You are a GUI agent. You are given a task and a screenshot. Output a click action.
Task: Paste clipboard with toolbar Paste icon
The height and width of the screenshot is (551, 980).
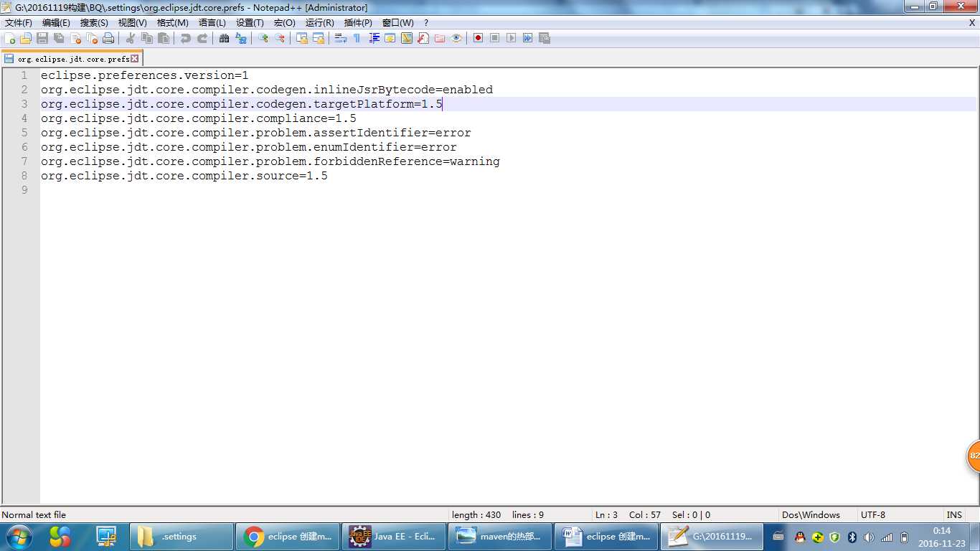pyautogui.click(x=164, y=38)
